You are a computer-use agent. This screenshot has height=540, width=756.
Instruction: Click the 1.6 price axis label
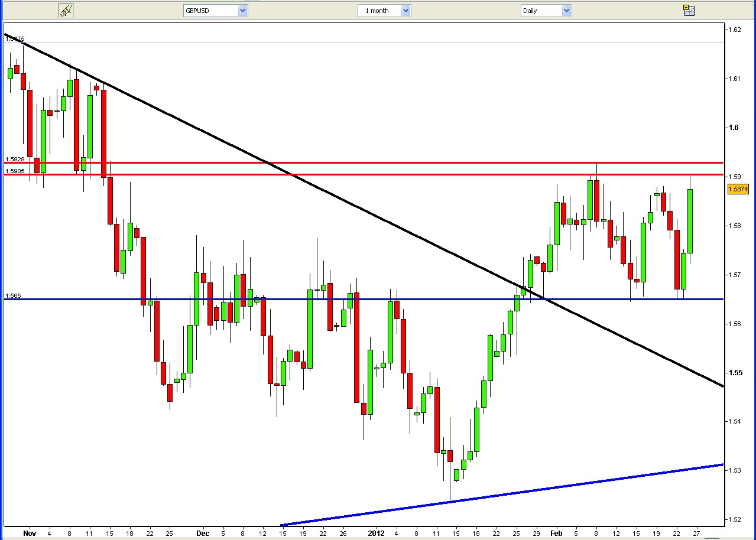tap(733, 128)
